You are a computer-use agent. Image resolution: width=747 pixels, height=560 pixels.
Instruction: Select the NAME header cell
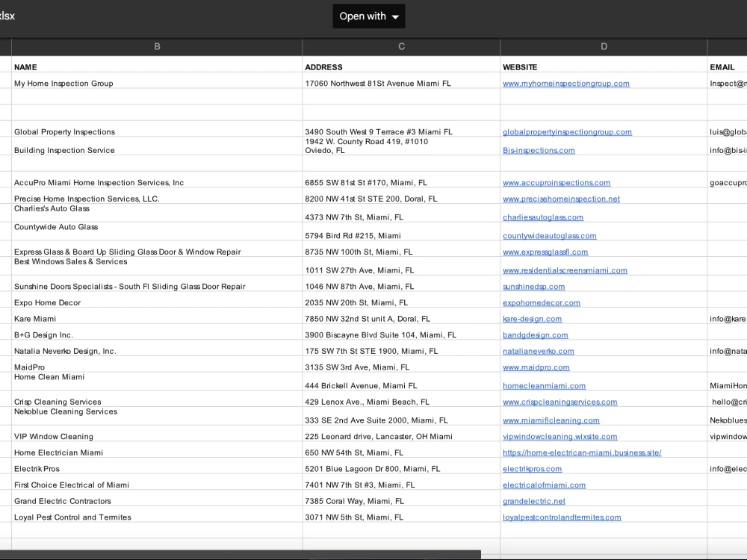click(x=157, y=65)
